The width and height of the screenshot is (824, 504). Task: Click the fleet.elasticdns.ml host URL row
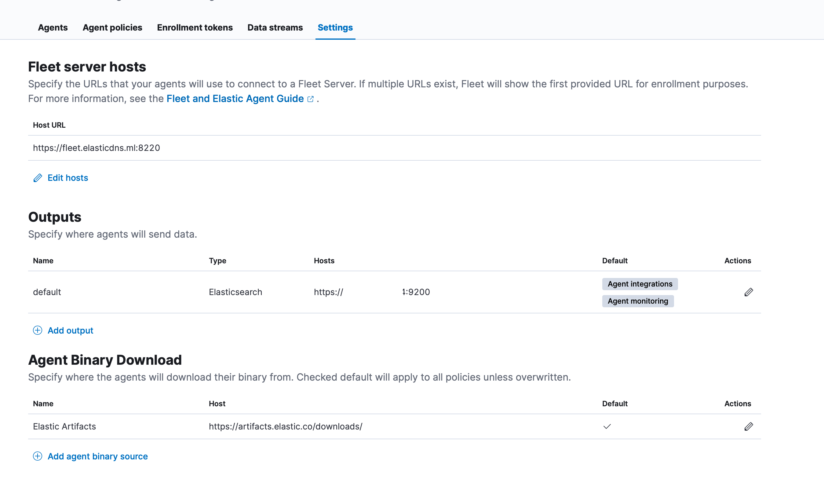96,148
